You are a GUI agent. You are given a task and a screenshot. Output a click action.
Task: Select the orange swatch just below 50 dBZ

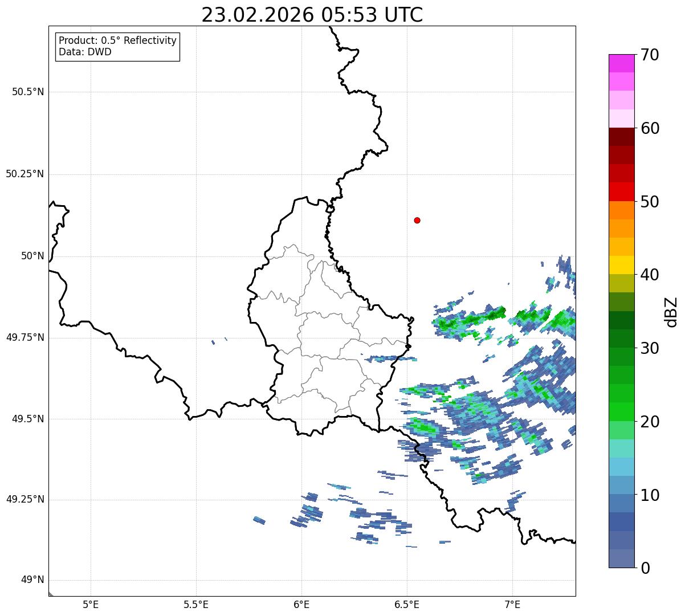click(x=622, y=210)
